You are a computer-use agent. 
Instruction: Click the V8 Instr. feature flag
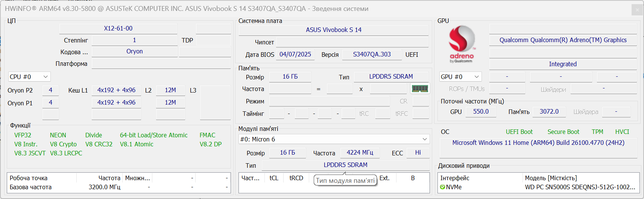coord(26,144)
